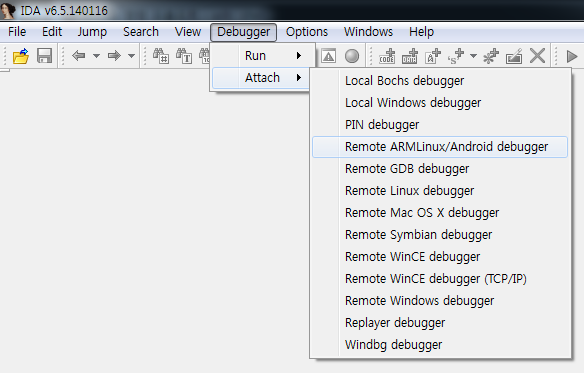Screen dimensions: 584x373
Task: Click the IDA application title icon
Action: (8, 10)
